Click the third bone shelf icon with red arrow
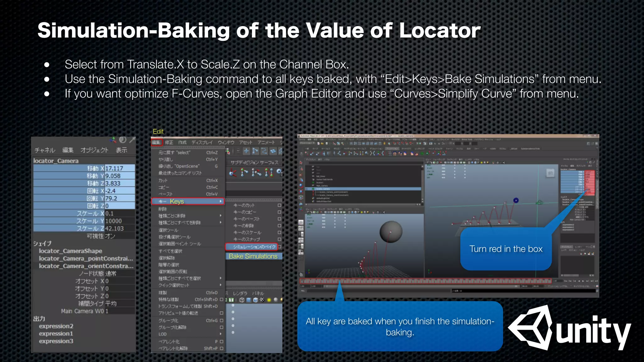 (x=257, y=173)
